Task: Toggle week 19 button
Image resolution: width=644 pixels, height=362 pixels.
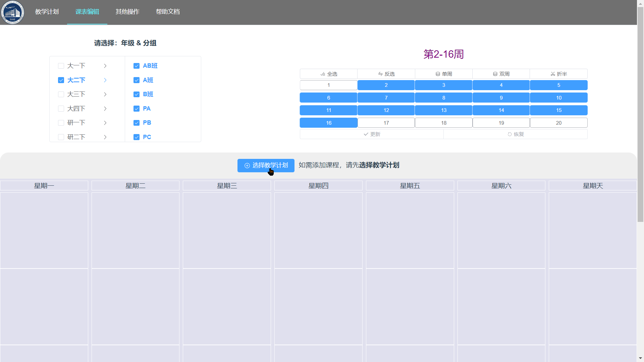Action: pyautogui.click(x=501, y=123)
